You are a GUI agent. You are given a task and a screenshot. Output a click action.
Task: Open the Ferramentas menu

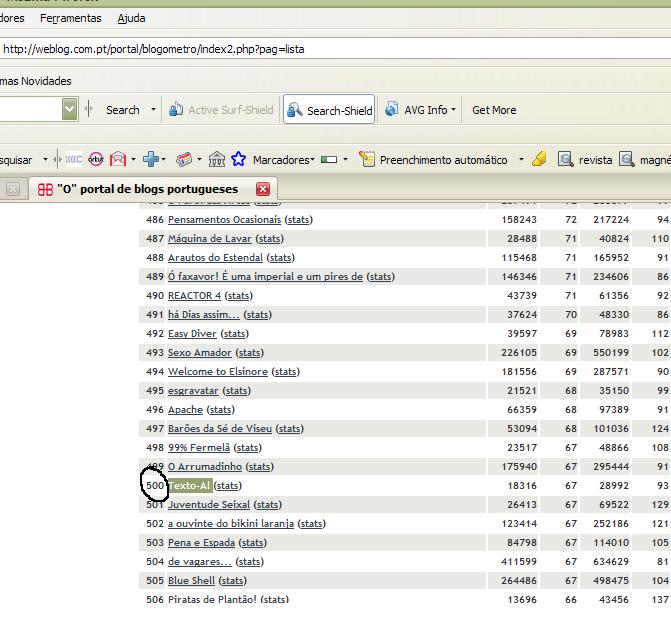click(x=71, y=18)
